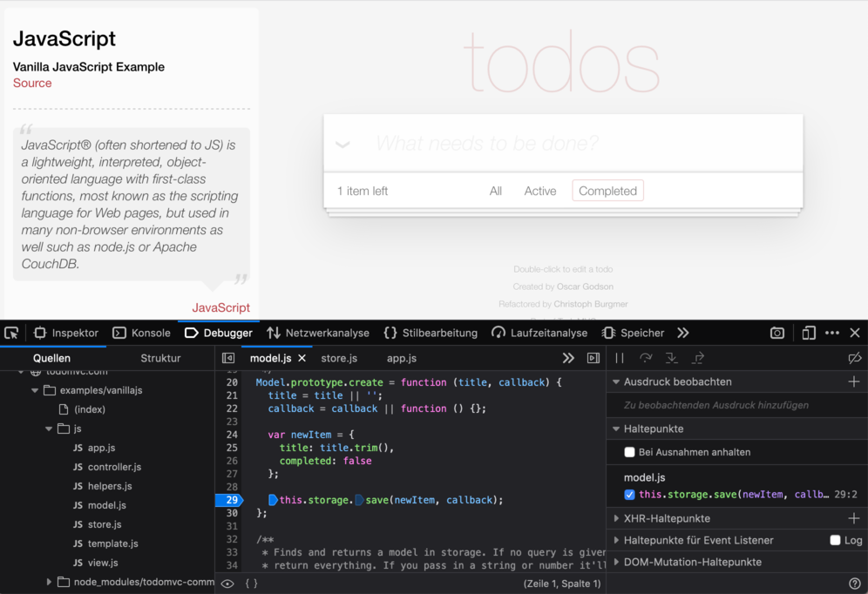Show more open file tabs chevron
This screenshot has height=594, width=868.
(568, 358)
